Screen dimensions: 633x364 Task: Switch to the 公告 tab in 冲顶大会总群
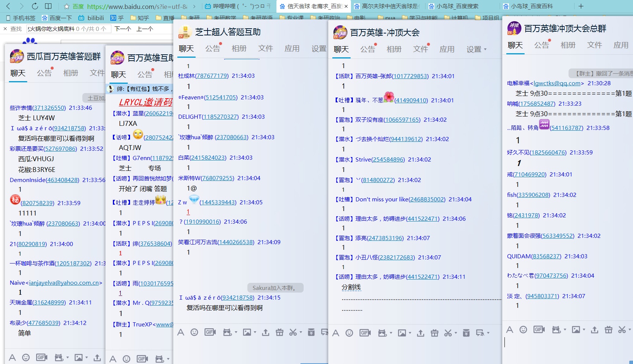point(541,45)
